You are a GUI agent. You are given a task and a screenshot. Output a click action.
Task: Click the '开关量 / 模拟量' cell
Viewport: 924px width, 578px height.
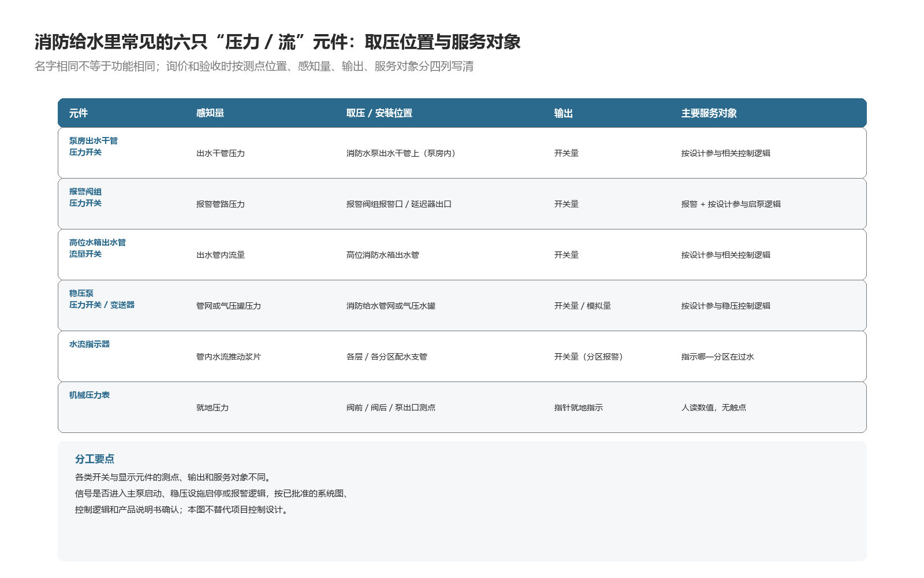coord(583,306)
